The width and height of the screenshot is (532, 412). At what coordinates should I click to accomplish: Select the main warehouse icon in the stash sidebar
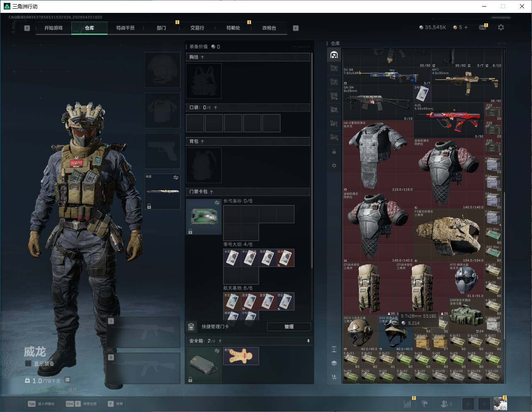coord(334,55)
